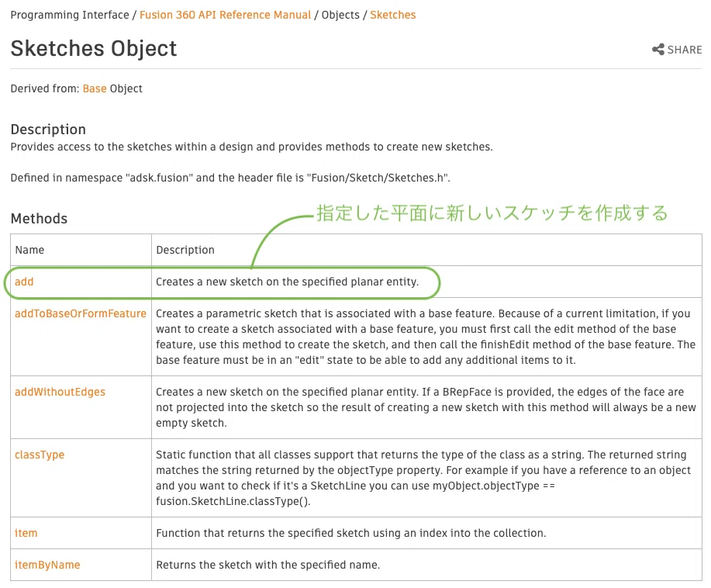Viewport: 711px width, 588px height.
Task: Click the 'Derived from:' label text
Action: tap(45, 88)
